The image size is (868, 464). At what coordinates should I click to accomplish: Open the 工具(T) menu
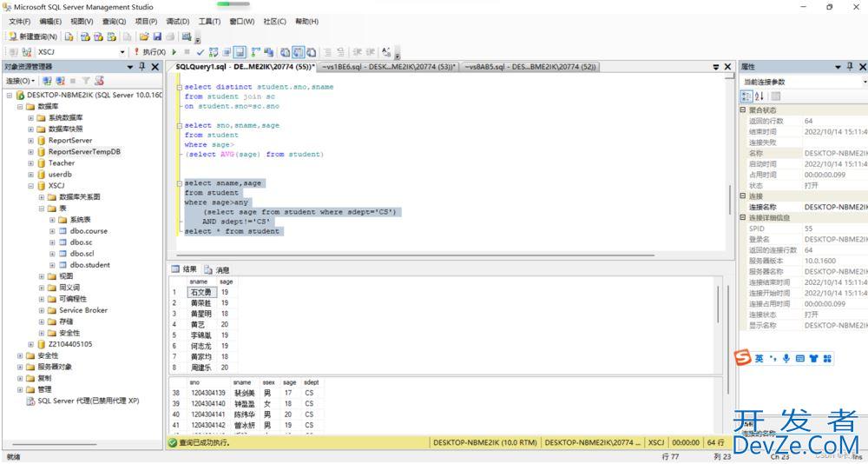tap(209, 22)
